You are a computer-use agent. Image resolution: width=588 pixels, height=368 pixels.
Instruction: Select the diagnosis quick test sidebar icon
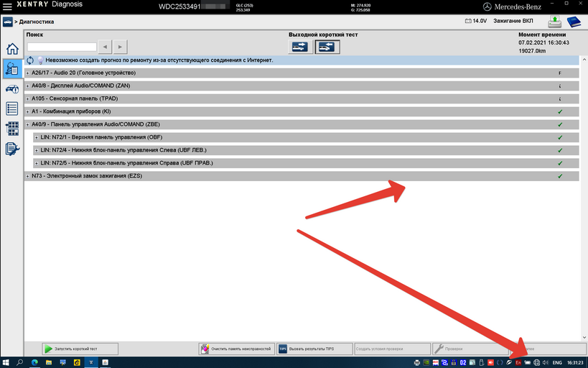12,69
